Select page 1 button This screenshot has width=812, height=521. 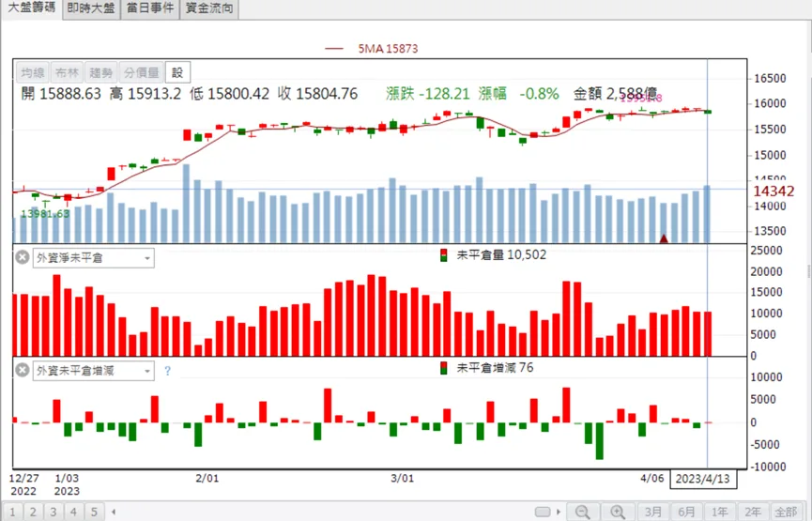12,513
